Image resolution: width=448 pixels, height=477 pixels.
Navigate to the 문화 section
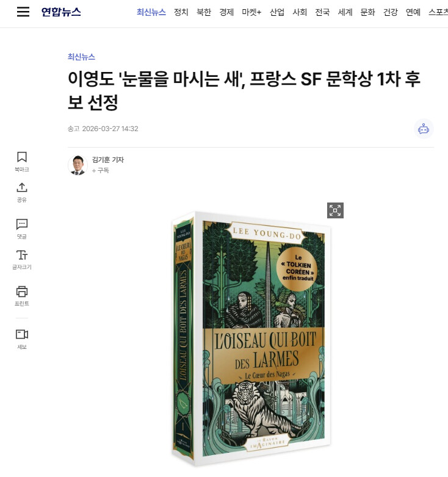click(x=367, y=12)
